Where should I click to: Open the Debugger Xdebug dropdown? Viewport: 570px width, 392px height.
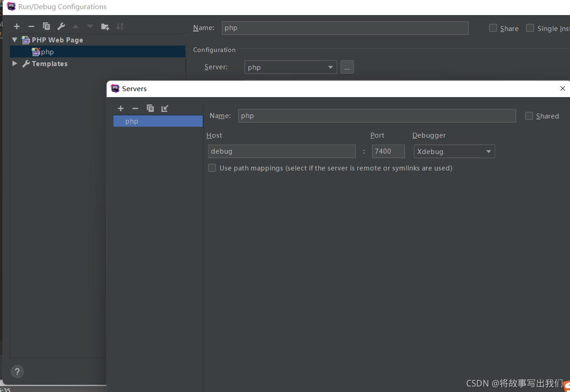(454, 151)
